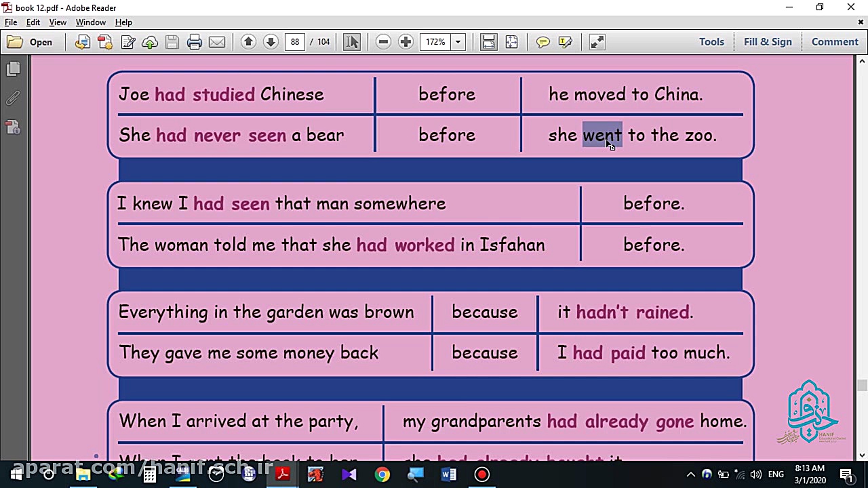This screenshot has width=868, height=488.
Task: Click the Create PDF online icon
Action: click(x=105, y=42)
